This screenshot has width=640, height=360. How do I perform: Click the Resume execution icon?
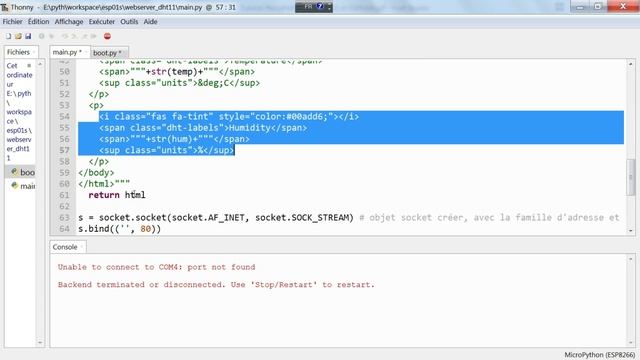pos(94,36)
